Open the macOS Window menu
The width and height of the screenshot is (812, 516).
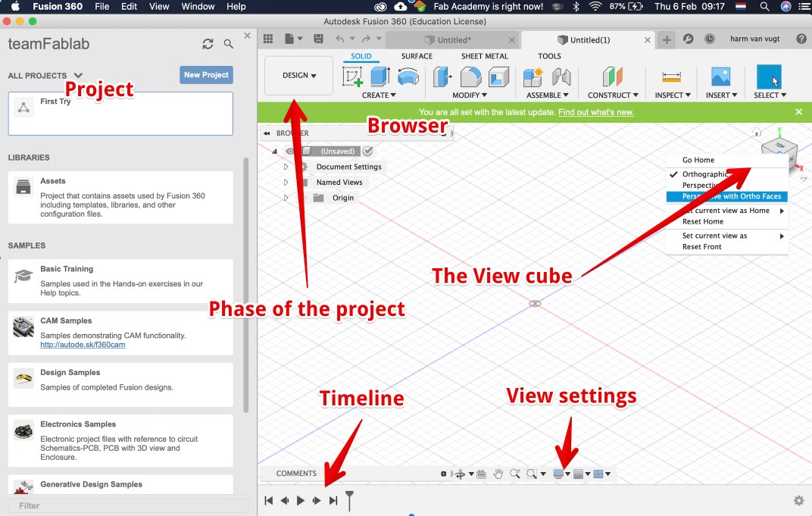click(198, 6)
